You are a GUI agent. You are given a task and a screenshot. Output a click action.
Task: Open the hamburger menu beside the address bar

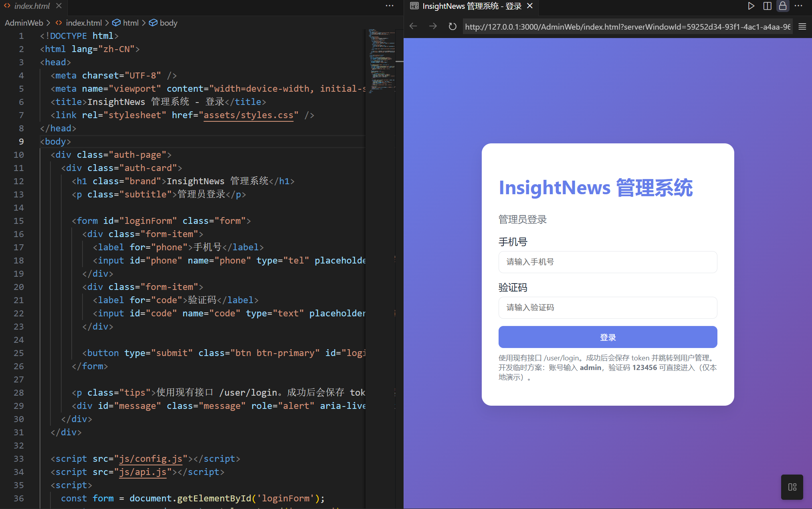click(x=802, y=26)
